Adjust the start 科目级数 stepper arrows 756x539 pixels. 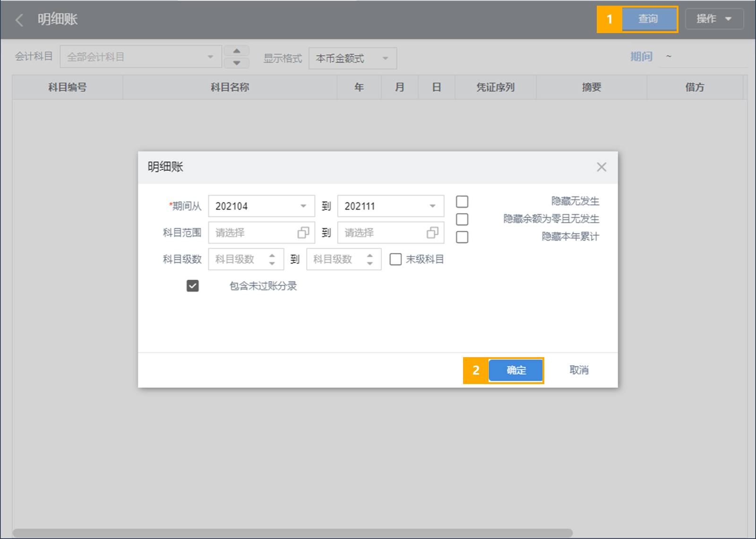tap(272, 259)
